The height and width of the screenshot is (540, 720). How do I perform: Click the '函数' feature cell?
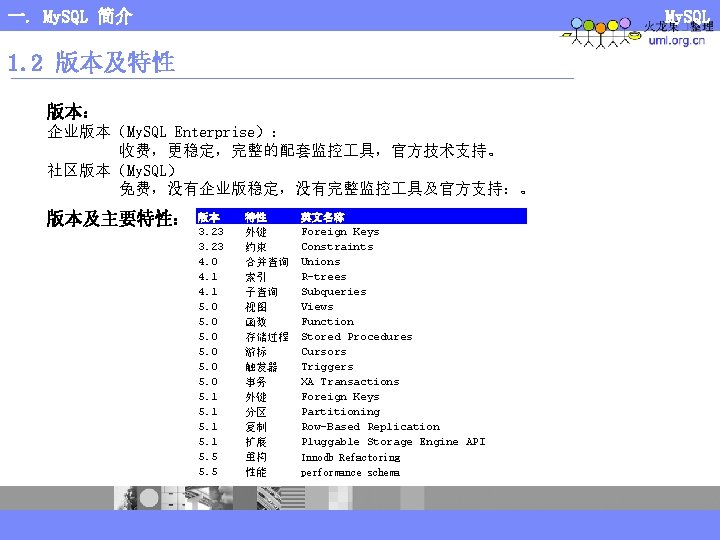[256, 322]
